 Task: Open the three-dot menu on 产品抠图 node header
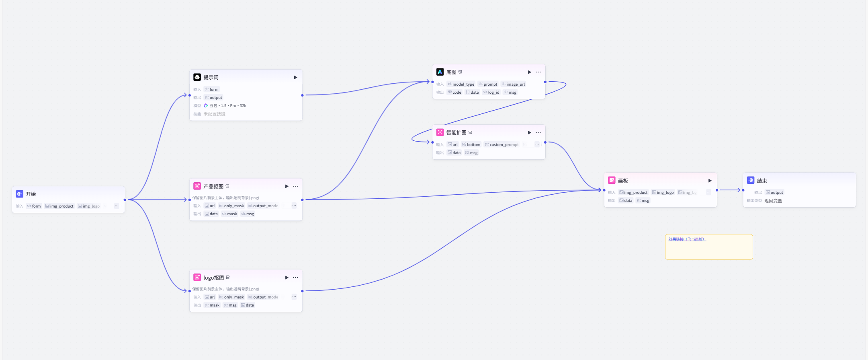pos(295,186)
